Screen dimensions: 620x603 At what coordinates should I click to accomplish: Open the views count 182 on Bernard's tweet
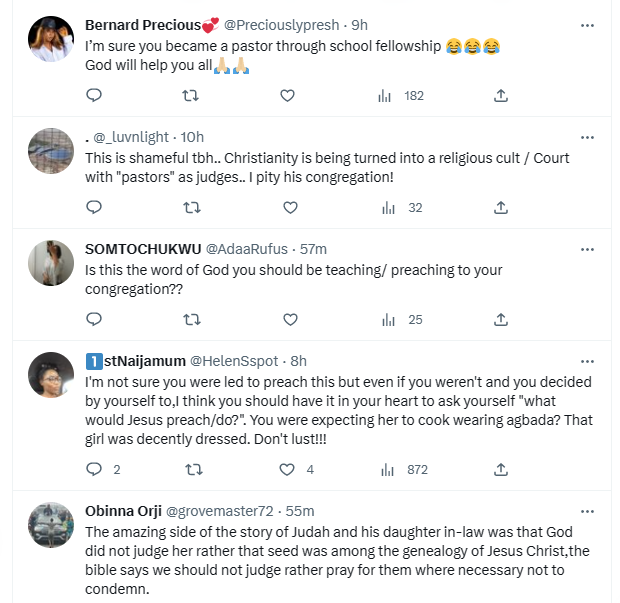[x=401, y=96]
